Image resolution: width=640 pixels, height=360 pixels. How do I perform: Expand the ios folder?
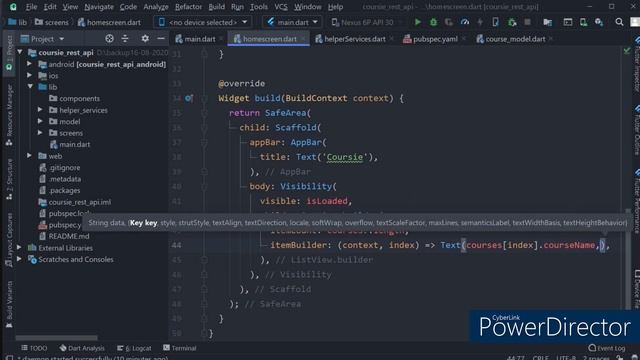pos(29,76)
